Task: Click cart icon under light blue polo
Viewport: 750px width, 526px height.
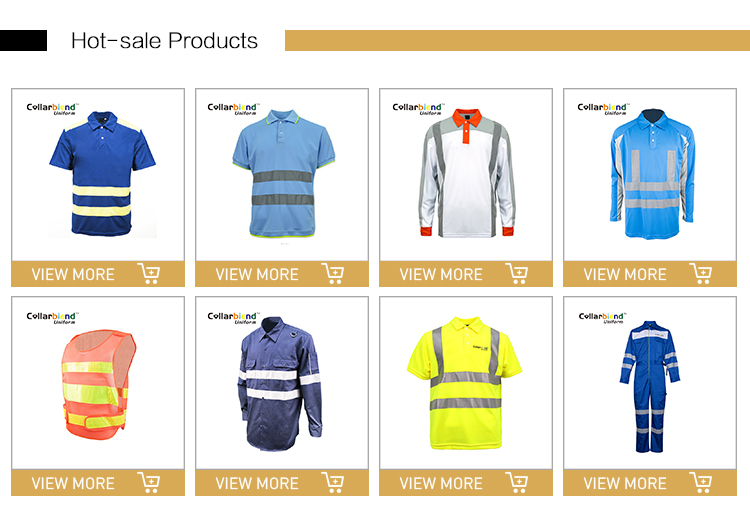Action: [x=332, y=274]
